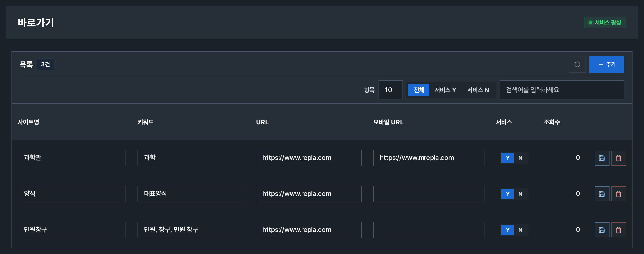Click the empty mobile URL field for 양식
The height and width of the screenshot is (254, 644).
(429, 194)
